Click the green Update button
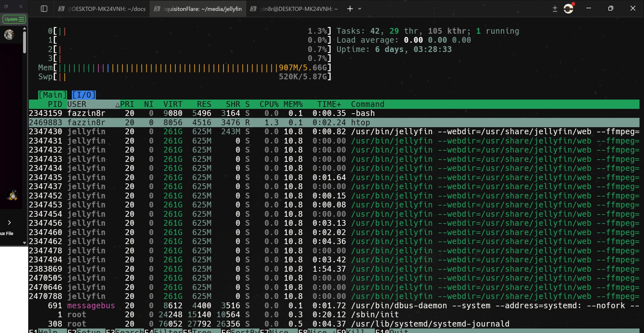644x333 pixels. (14, 19)
